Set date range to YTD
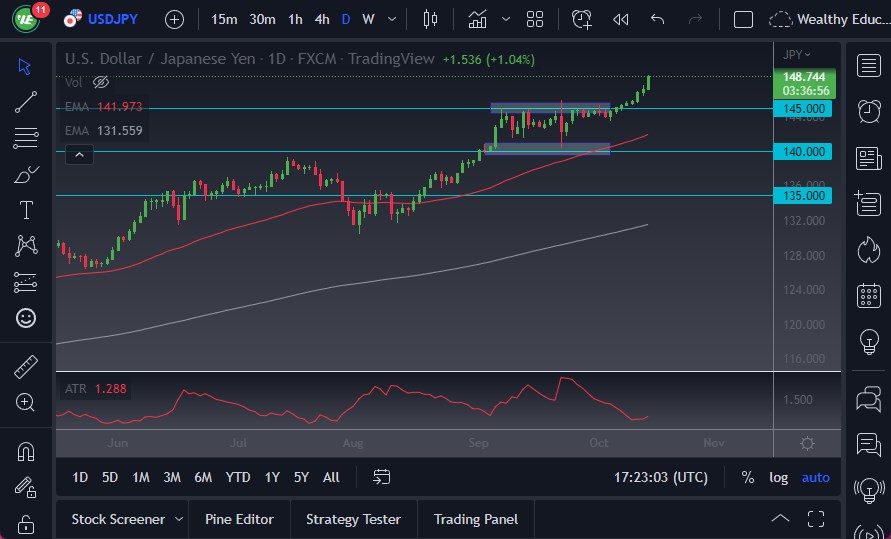This screenshot has height=539, width=891. (238, 478)
